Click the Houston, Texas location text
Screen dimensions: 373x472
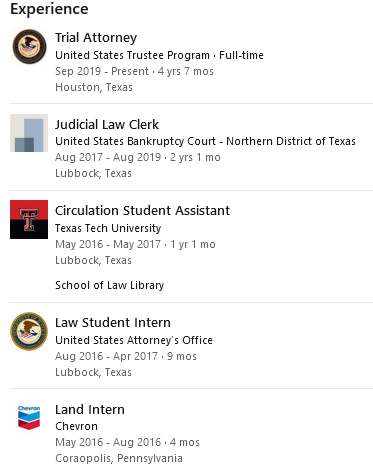pos(94,87)
